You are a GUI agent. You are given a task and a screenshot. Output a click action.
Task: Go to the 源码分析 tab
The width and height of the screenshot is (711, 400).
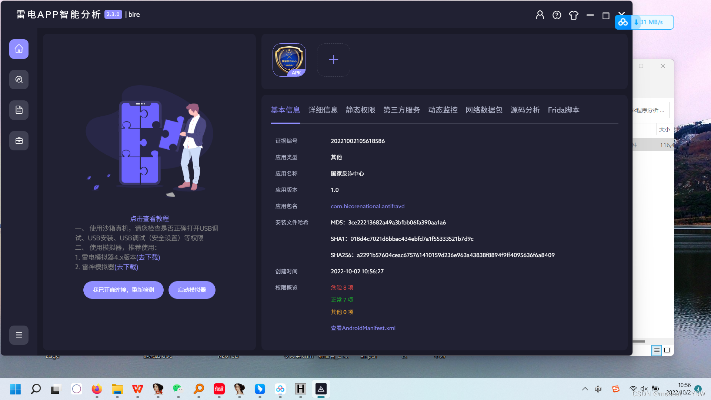pos(524,109)
